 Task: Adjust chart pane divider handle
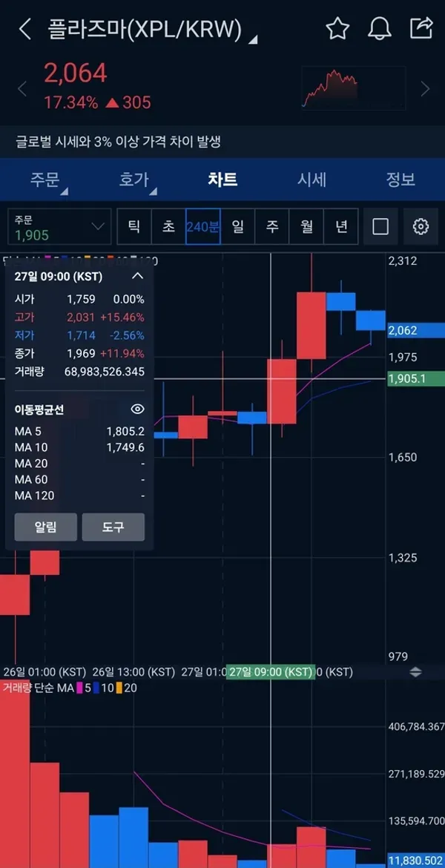coord(415,672)
